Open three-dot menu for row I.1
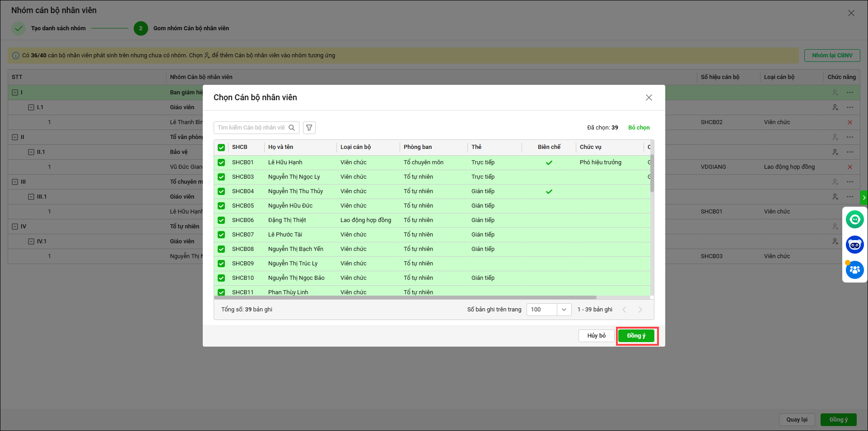The height and width of the screenshot is (431, 868). 850,107
